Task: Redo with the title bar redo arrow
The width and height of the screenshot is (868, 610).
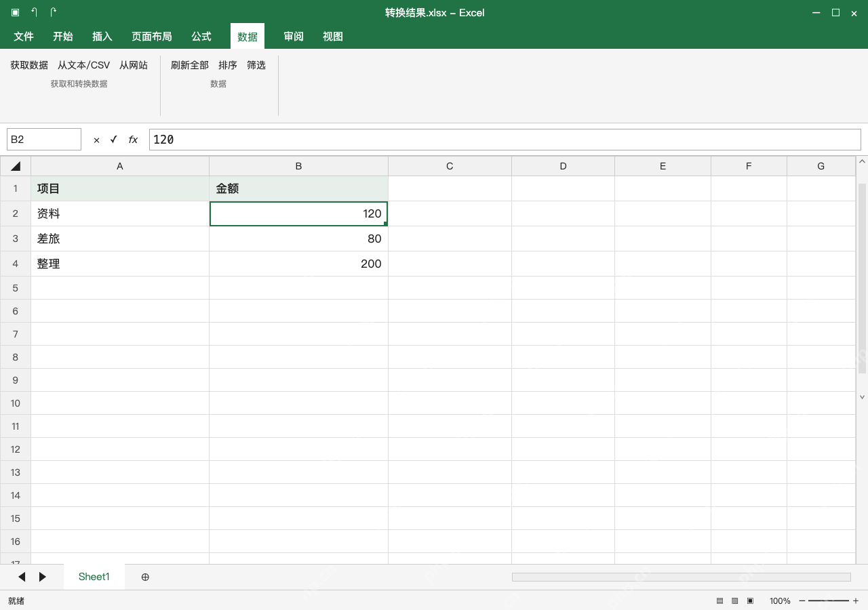Action: (53, 12)
